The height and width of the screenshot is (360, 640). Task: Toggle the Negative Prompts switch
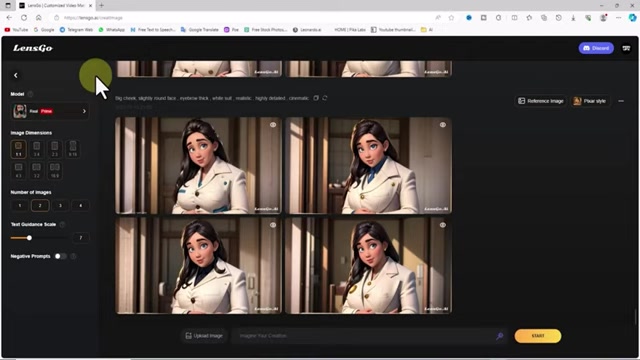(x=60, y=256)
